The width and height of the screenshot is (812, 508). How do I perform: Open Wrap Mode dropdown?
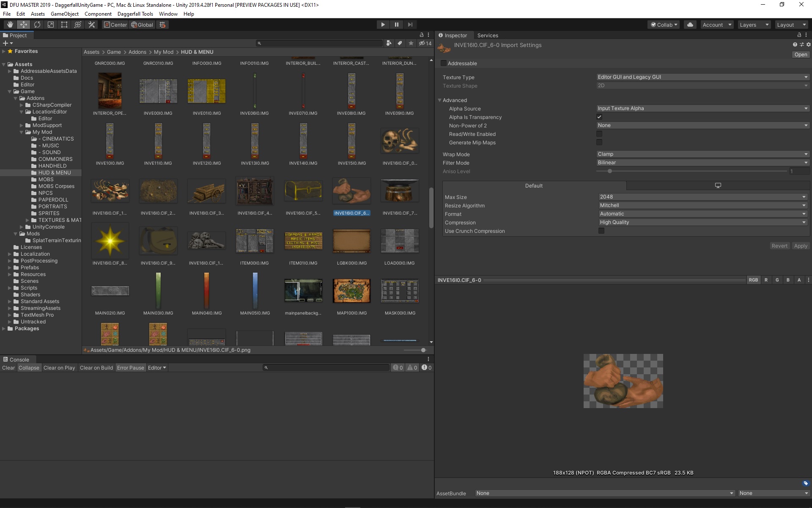coord(702,154)
